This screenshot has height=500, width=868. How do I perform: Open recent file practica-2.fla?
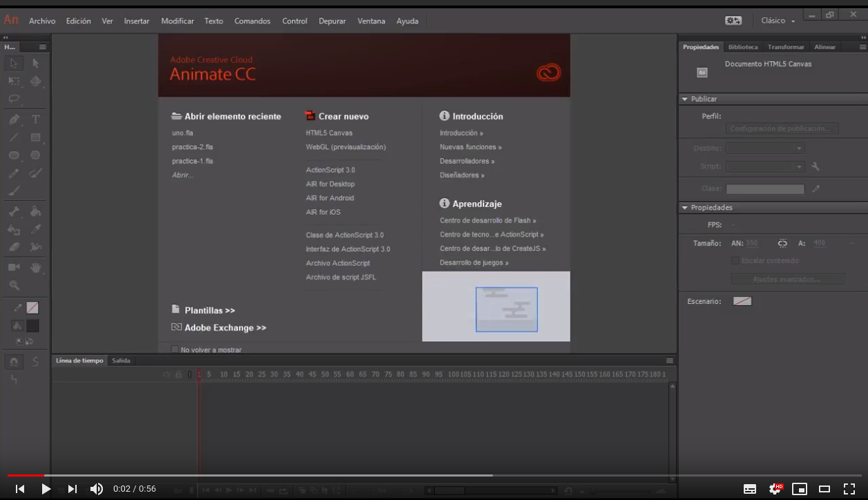point(193,147)
